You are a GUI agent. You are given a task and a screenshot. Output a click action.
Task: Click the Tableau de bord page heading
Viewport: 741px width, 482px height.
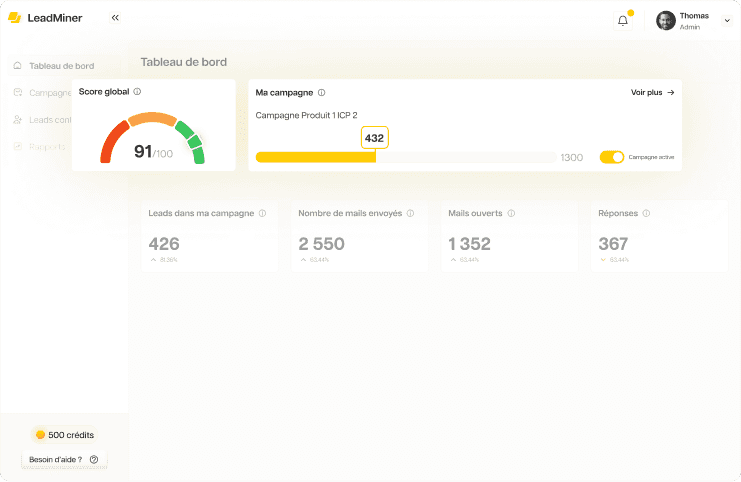pos(184,62)
